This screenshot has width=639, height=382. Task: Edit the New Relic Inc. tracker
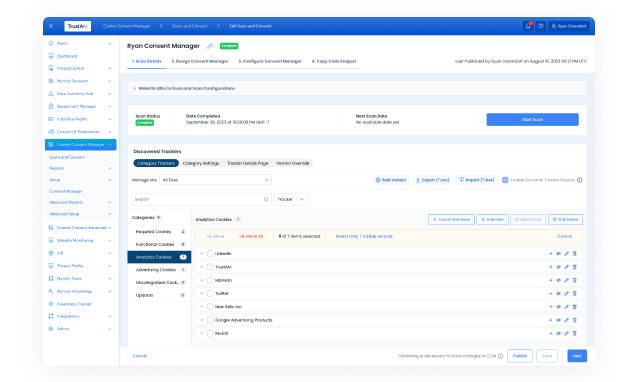coord(566,307)
